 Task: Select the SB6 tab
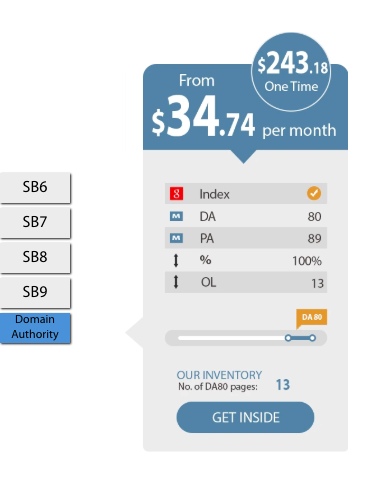pyautogui.click(x=35, y=187)
